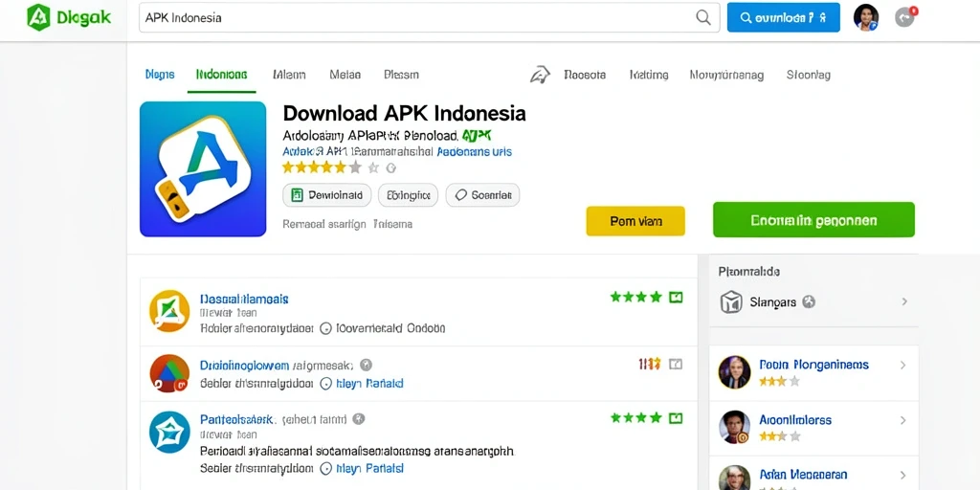Open the Kelting menu item
Screen dimensions: 980x490
coord(649,75)
